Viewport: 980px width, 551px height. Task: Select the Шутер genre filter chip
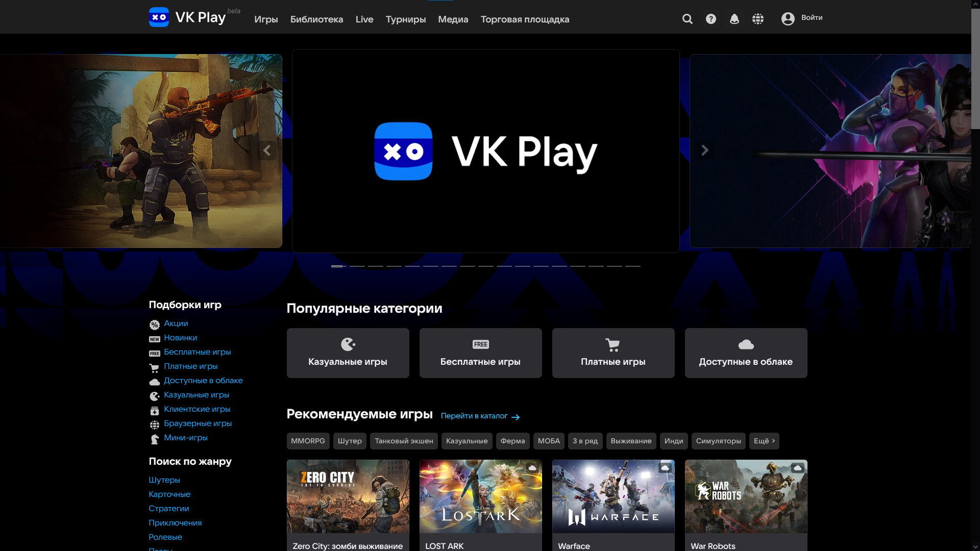tap(350, 441)
